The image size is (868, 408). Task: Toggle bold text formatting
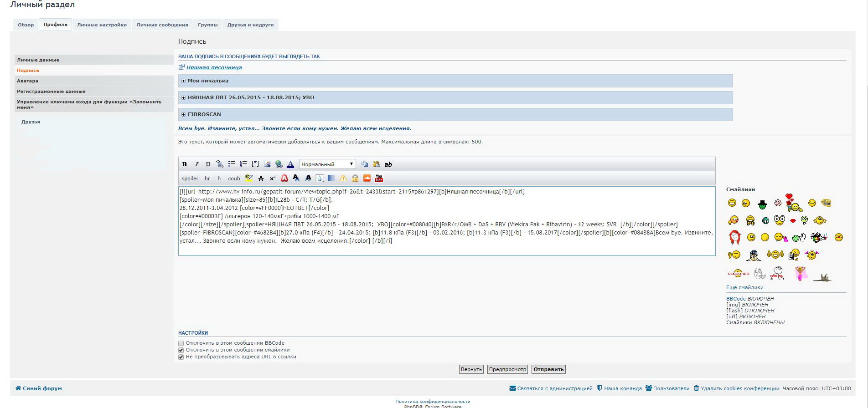[x=184, y=164]
